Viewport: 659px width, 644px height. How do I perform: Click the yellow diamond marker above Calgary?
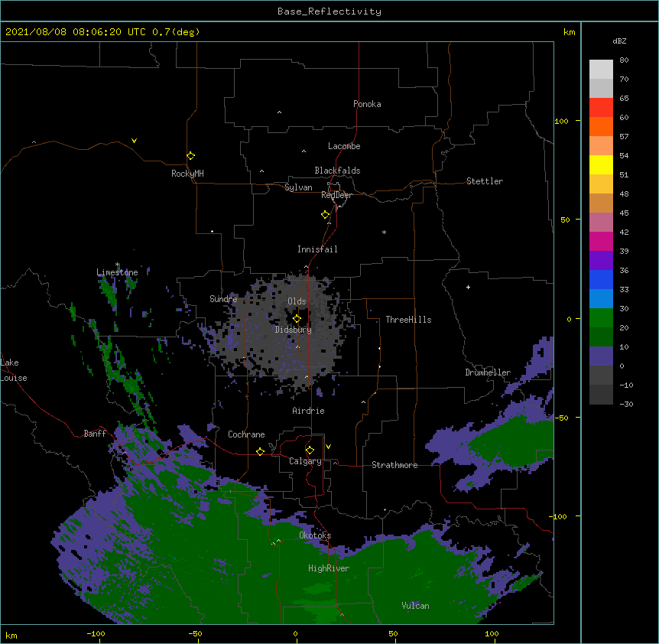click(310, 450)
